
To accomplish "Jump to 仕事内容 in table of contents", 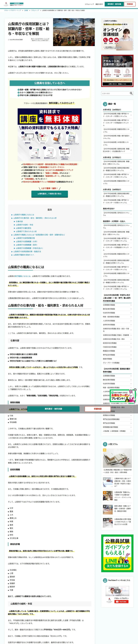I will tap(19, 222).
